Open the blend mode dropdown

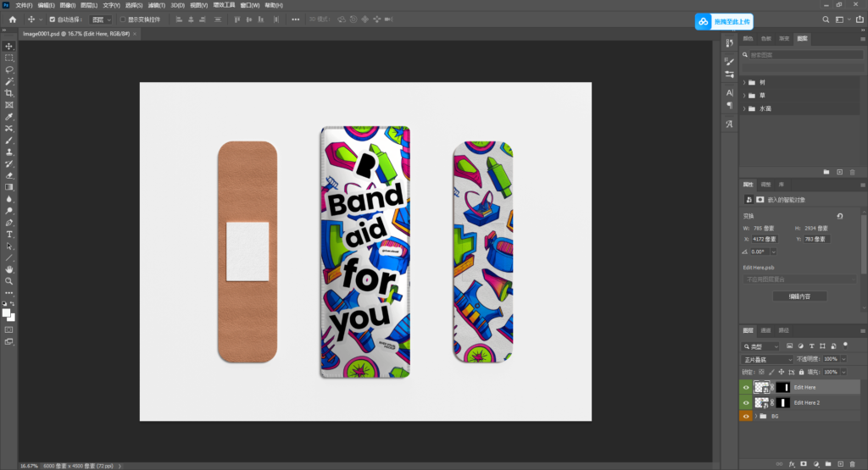tap(767, 359)
